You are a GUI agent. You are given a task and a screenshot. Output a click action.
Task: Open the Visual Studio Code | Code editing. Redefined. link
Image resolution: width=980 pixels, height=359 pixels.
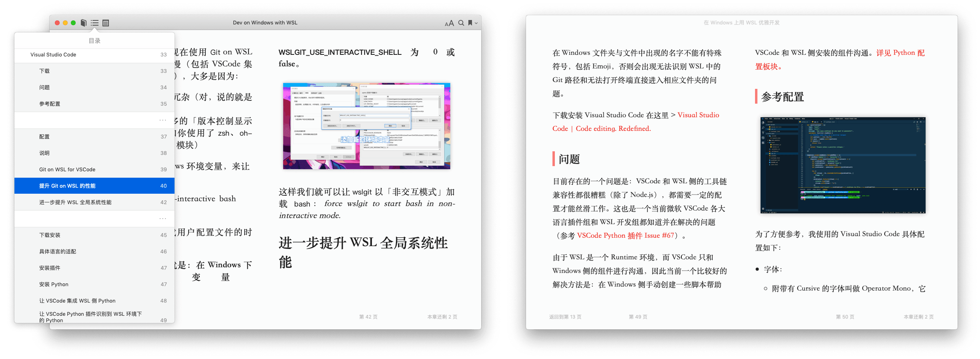636,122
